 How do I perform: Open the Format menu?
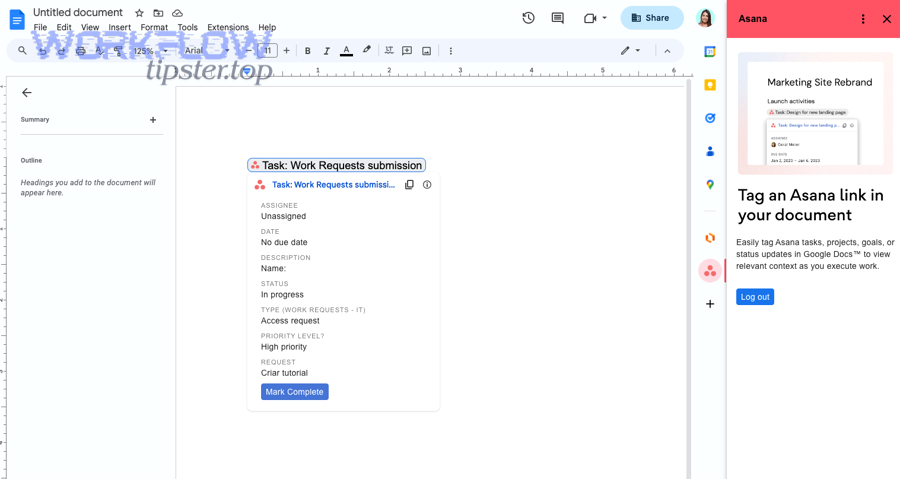[154, 27]
